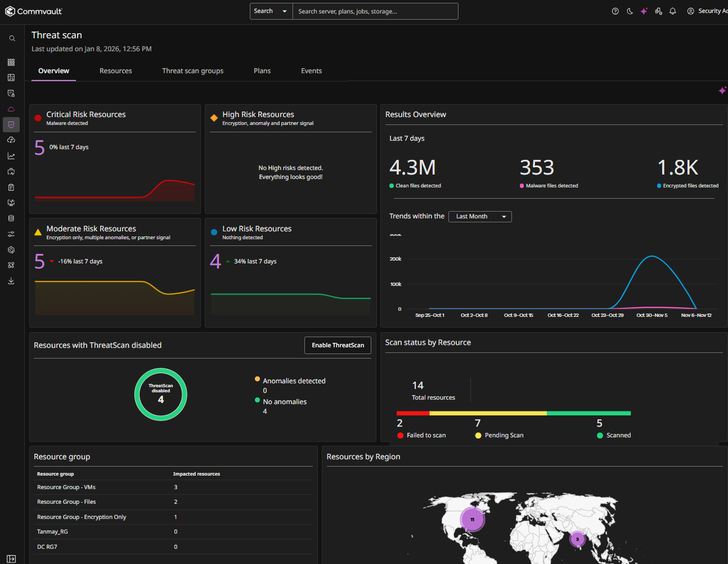Click the red Failed to scan bar segment

point(413,413)
